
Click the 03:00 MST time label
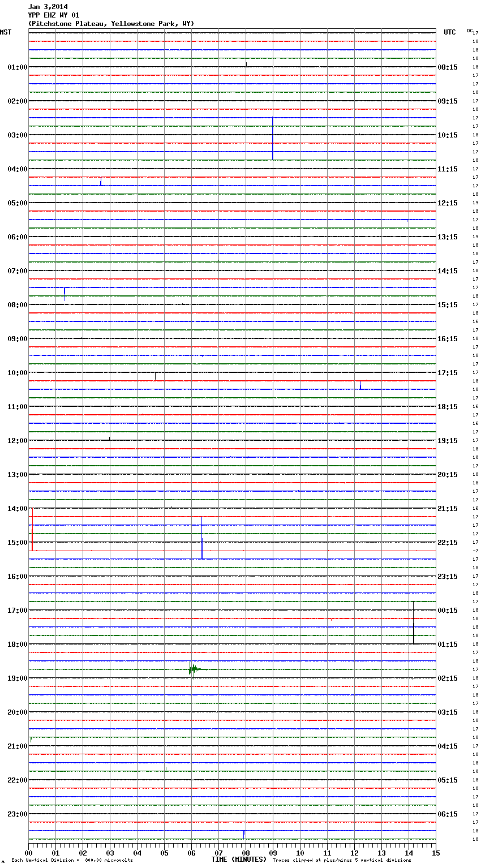point(18,135)
